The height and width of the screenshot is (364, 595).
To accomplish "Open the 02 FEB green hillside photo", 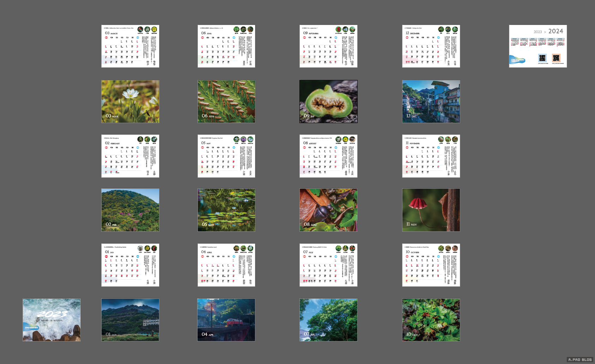I will pyautogui.click(x=130, y=210).
